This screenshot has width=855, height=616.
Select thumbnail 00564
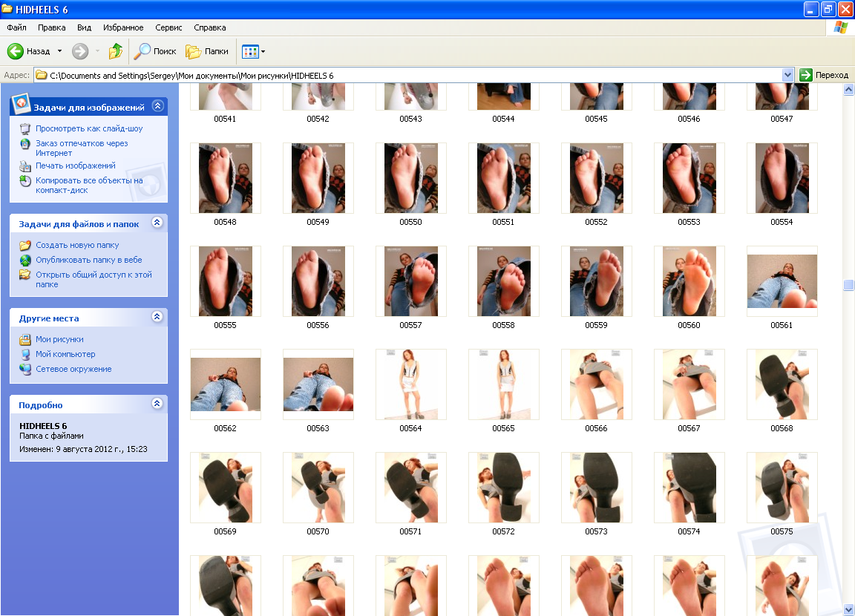411,384
